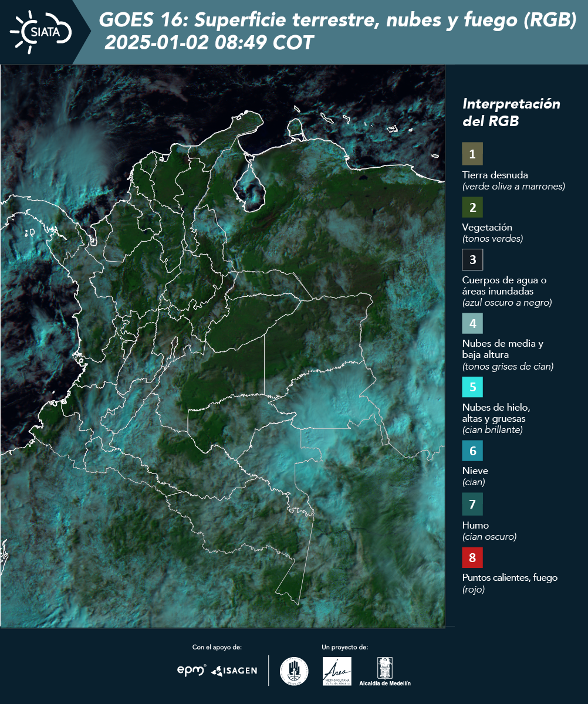Select the text "(verde oliva a marrones)"
Viewport: 588px width, 704px height.
pos(513,187)
